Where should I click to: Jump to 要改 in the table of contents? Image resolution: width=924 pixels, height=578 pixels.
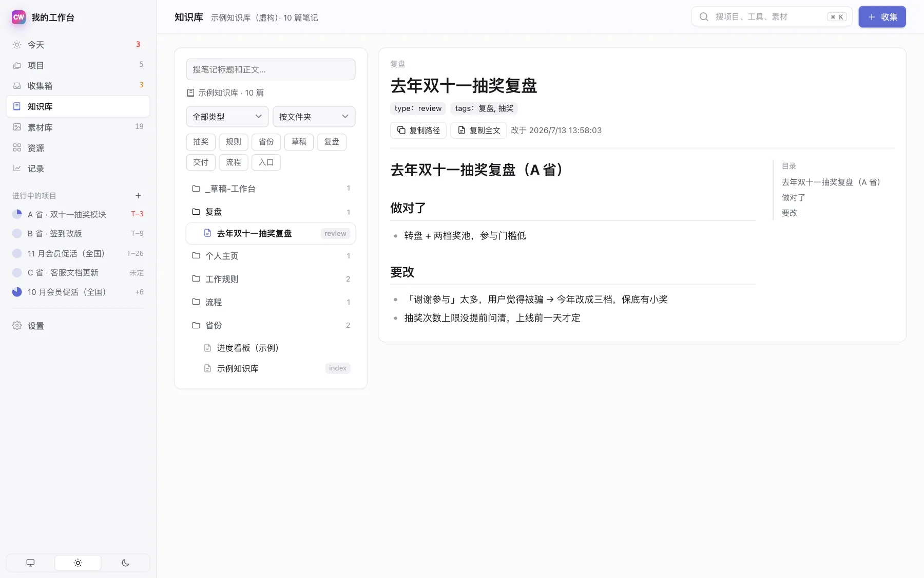pyautogui.click(x=790, y=213)
